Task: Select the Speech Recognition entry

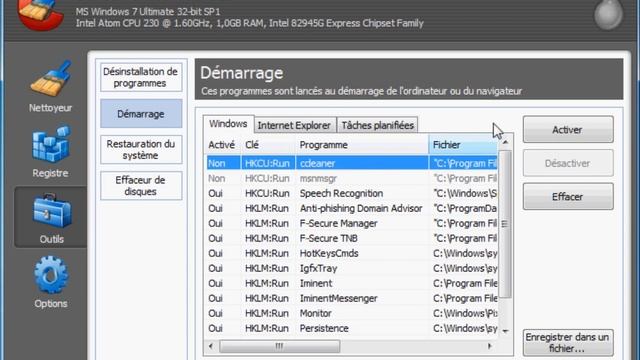Action: pyautogui.click(x=351, y=193)
